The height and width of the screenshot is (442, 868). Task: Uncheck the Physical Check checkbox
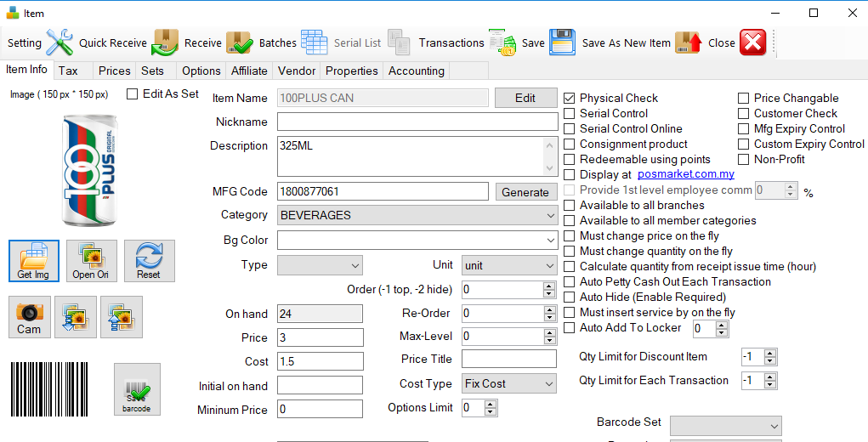(x=569, y=98)
